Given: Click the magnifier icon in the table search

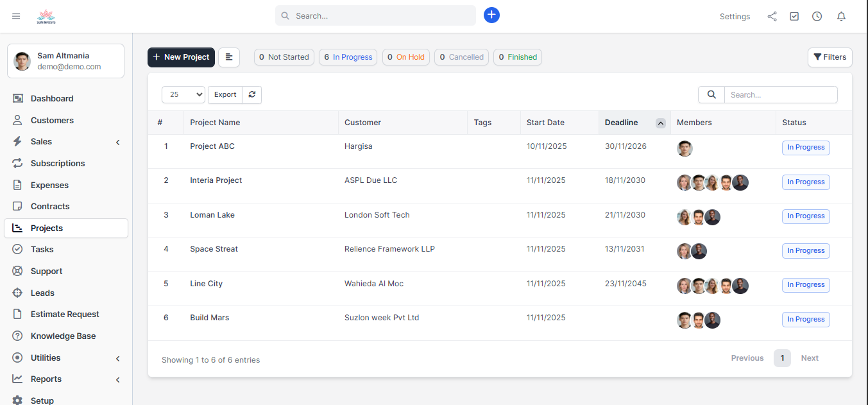Looking at the screenshot, I should (x=711, y=94).
